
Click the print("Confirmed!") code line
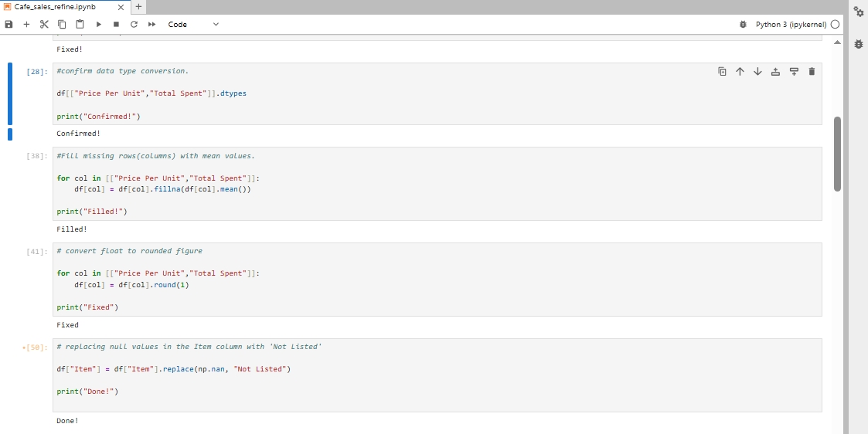coord(98,117)
